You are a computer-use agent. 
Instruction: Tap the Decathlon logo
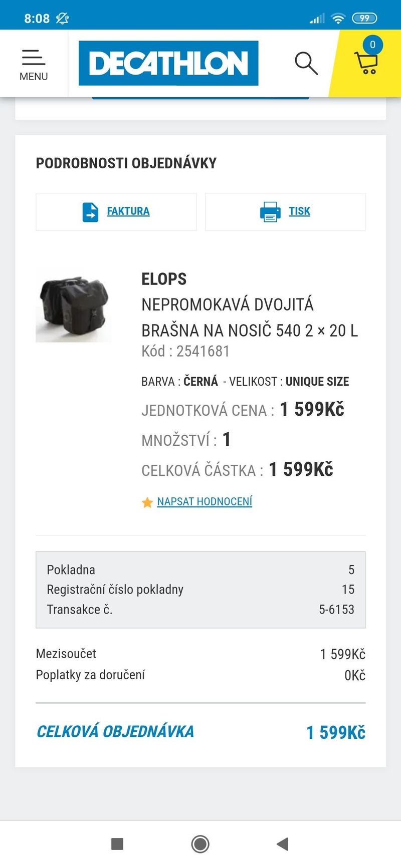point(168,63)
